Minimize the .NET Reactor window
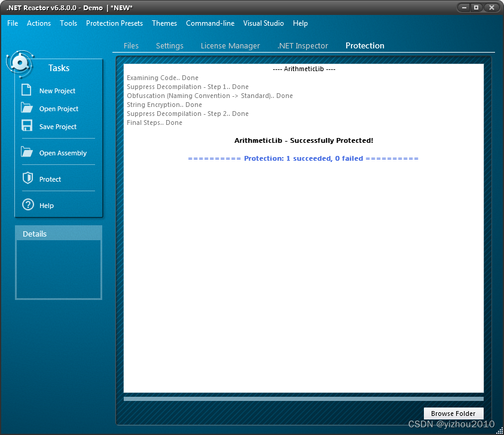 pyautogui.click(x=464, y=7)
